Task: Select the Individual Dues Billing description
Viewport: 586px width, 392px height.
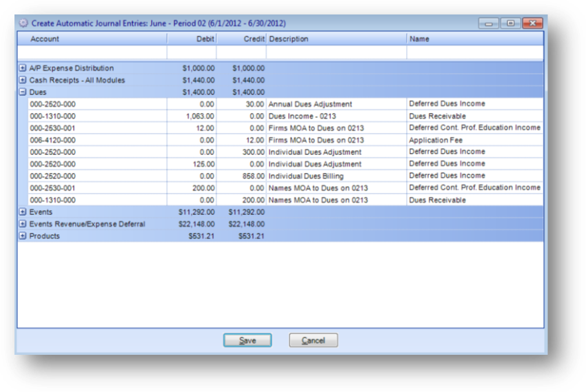Action: [x=305, y=176]
